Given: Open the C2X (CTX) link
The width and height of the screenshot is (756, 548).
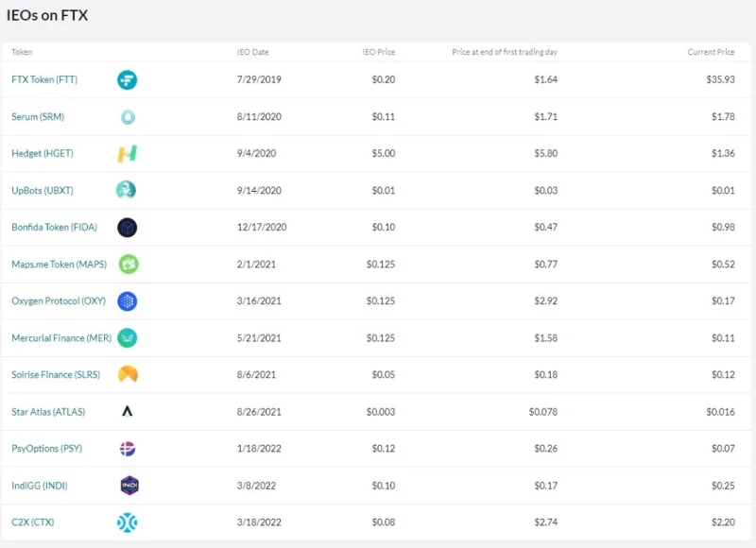Looking at the screenshot, I should point(33,522).
